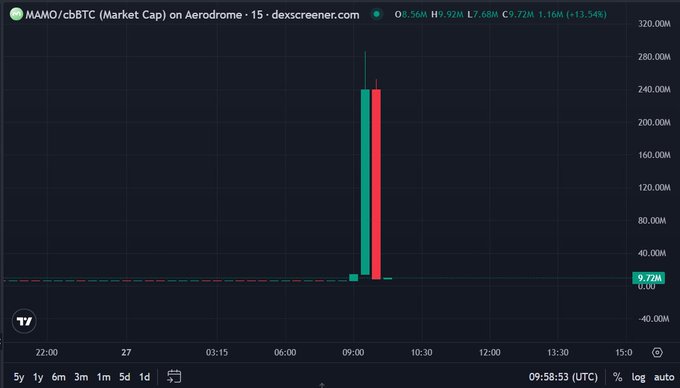Click the 9.72M current price label
Image resolution: width=680 pixels, height=388 pixels.
pyautogui.click(x=649, y=278)
